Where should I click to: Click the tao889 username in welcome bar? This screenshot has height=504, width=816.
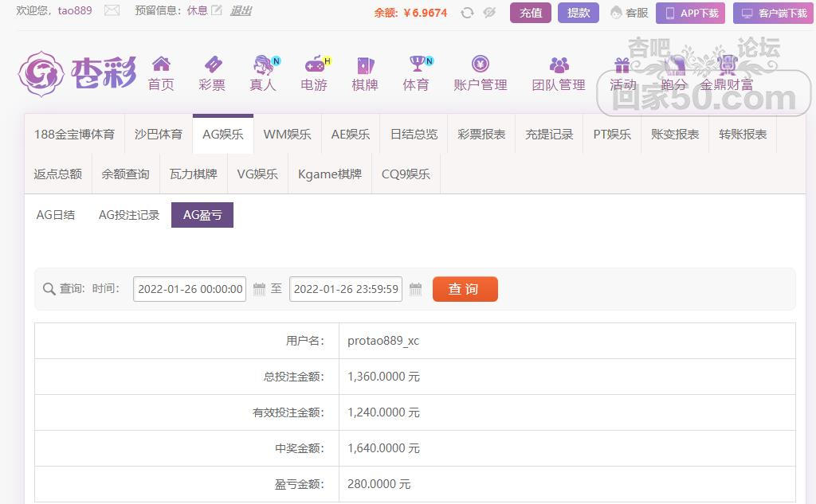(75, 10)
